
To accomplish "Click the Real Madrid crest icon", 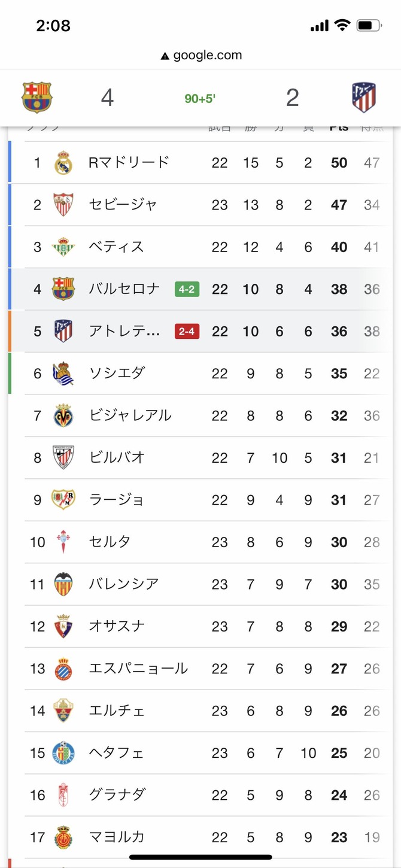I will click(x=63, y=163).
